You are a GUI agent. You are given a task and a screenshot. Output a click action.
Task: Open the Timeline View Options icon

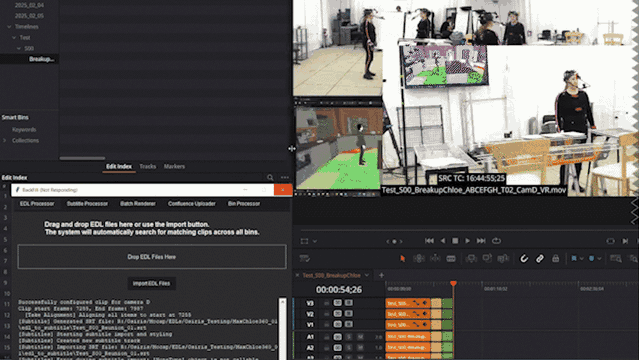pos(304,258)
